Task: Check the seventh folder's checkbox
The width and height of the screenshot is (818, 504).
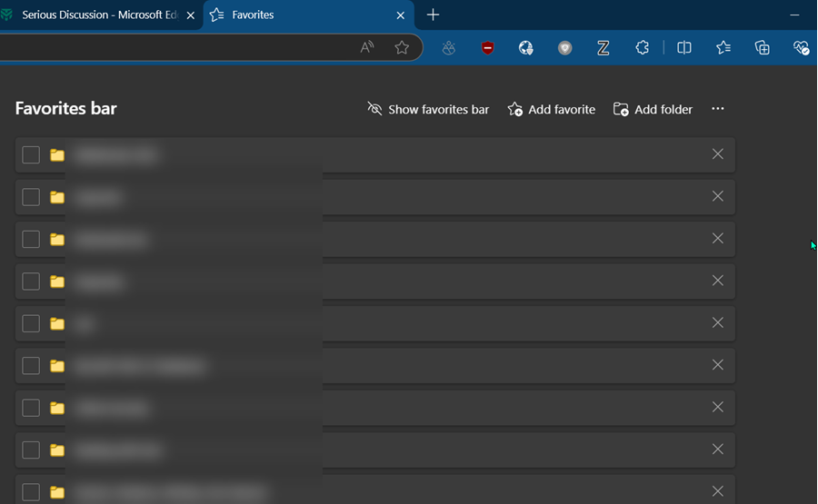Action: point(31,408)
